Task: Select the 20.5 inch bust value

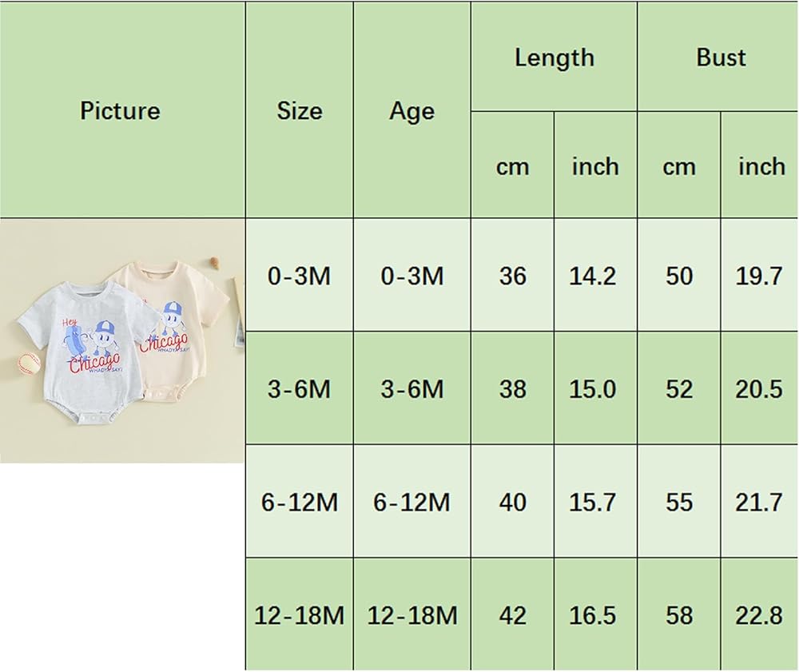Action: pyautogui.click(x=760, y=389)
